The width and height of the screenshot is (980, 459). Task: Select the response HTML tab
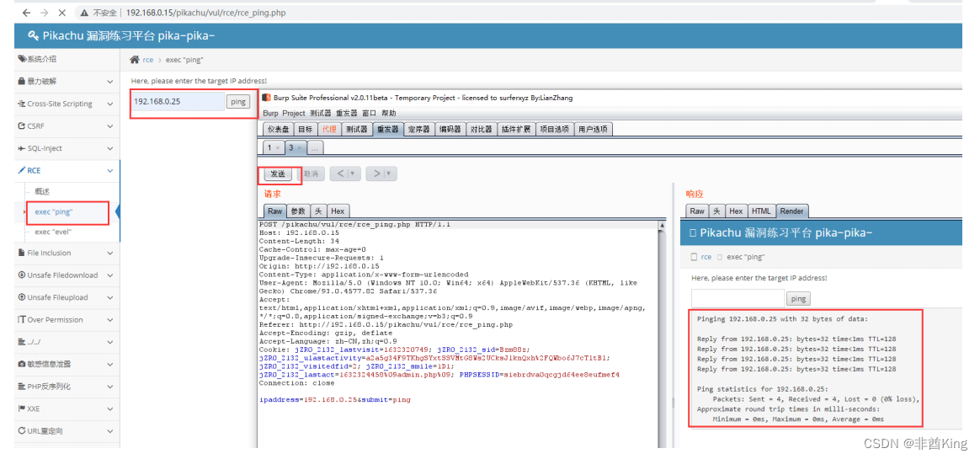(x=760, y=211)
